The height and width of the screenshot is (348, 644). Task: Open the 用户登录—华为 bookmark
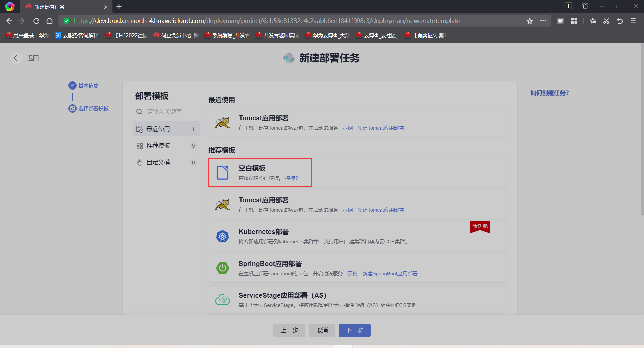pyautogui.click(x=27, y=35)
